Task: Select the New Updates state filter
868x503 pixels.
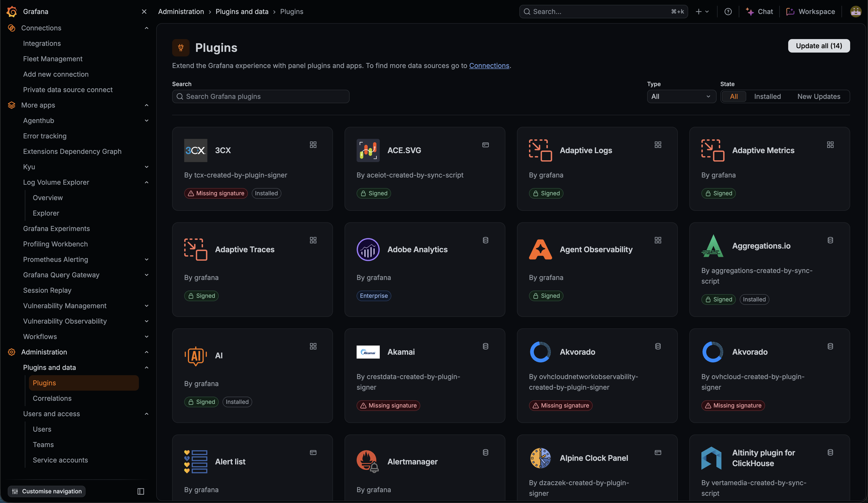Action: tap(819, 96)
